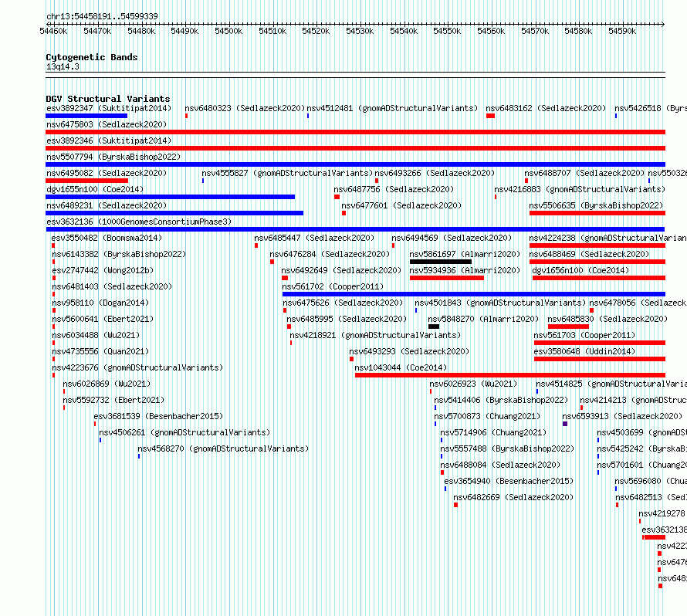Open nsv5700873 (Chuang2021) variant

pos(487,416)
